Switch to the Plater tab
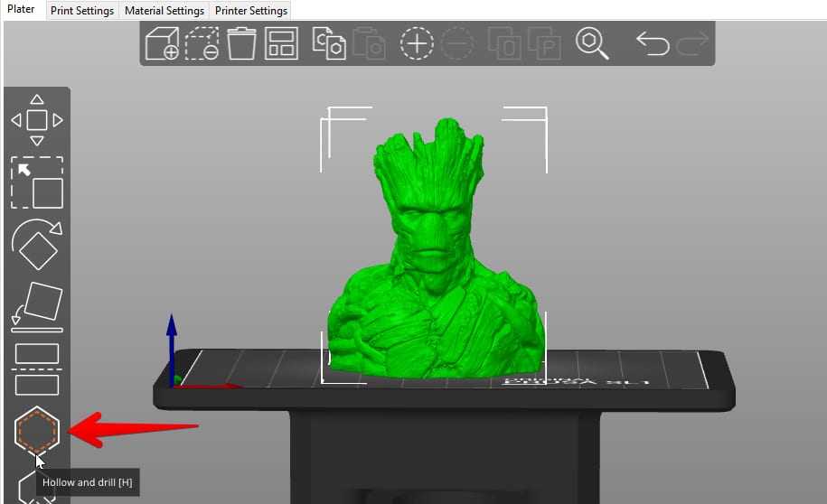Viewport: 827px width, 504px height. [21, 10]
